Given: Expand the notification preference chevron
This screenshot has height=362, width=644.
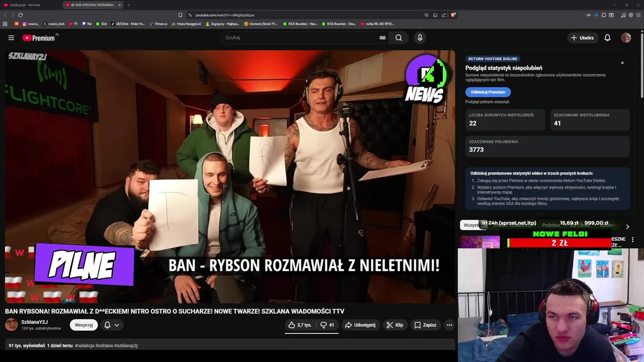Looking at the screenshot, I should (x=117, y=325).
